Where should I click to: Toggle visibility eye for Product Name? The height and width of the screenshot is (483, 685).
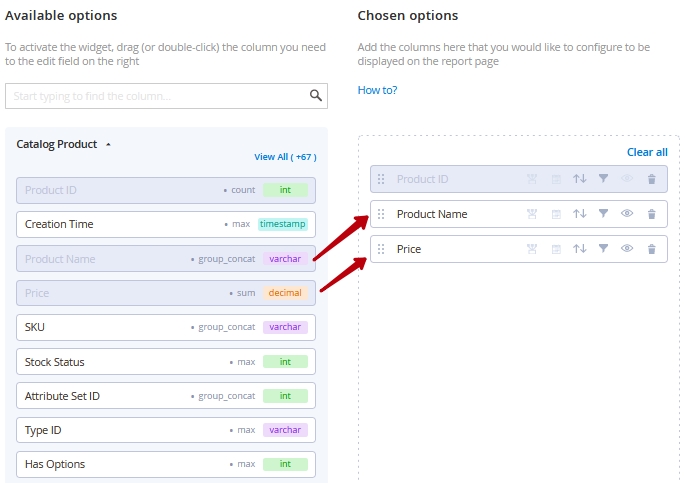point(627,214)
